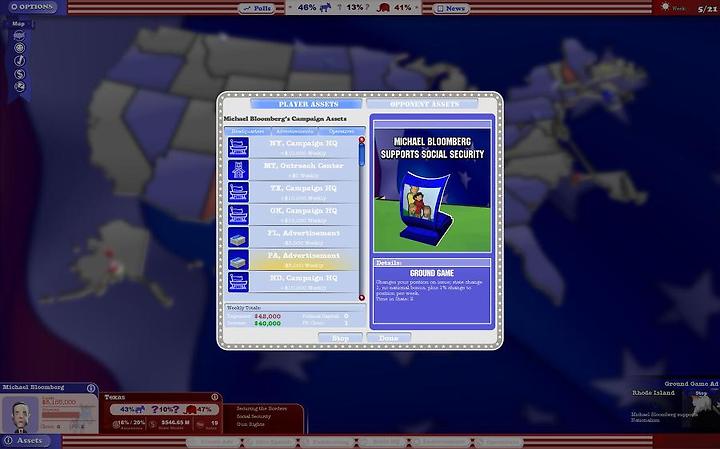This screenshot has width=720, height=449.
Task: Click the FL Advertisement newspaper icon
Action: [238, 237]
